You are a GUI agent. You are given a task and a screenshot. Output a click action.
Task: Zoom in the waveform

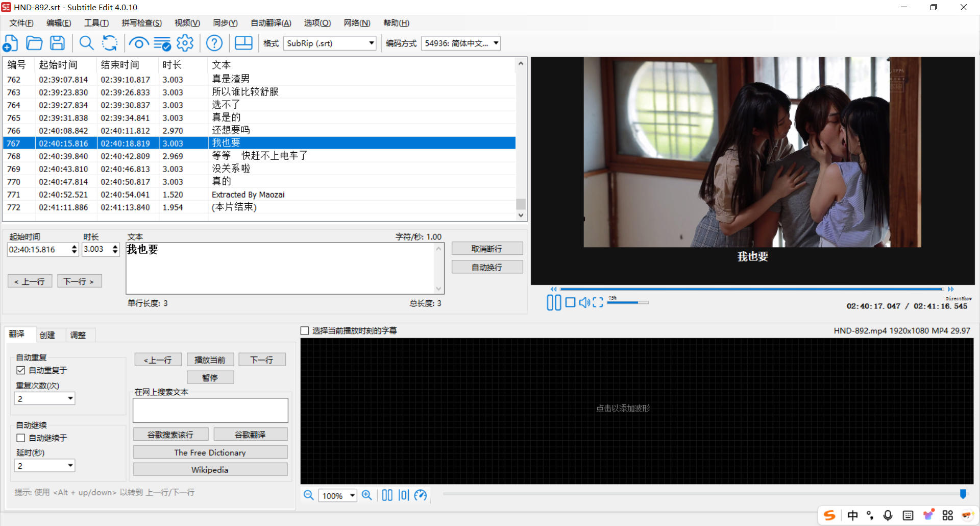coord(366,495)
